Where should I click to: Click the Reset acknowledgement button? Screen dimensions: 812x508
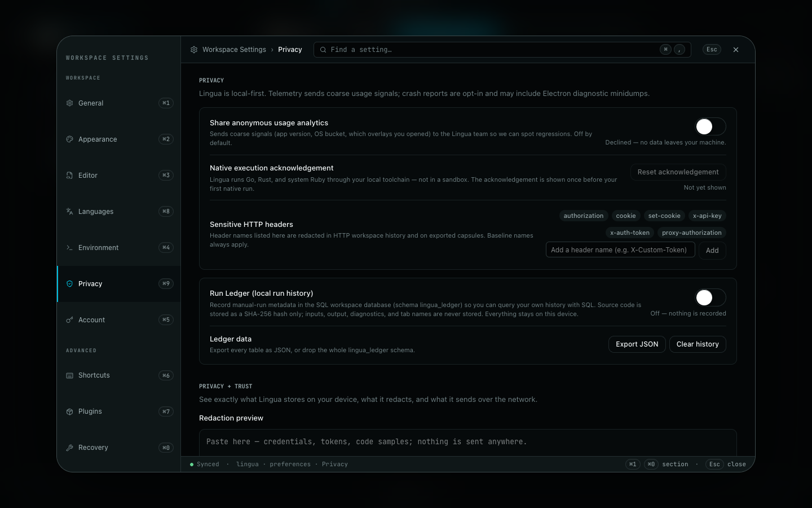click(x=678, y=172)
